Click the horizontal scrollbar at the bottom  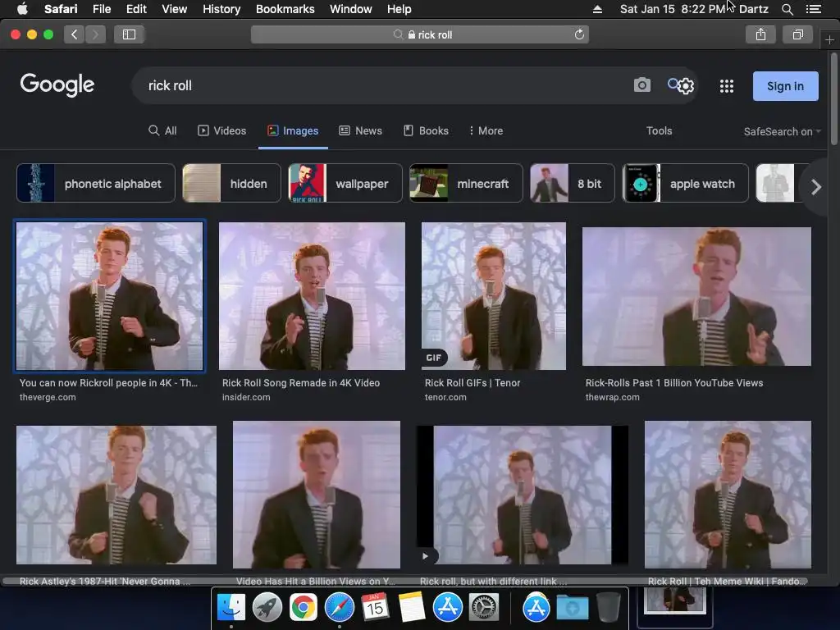404,581
